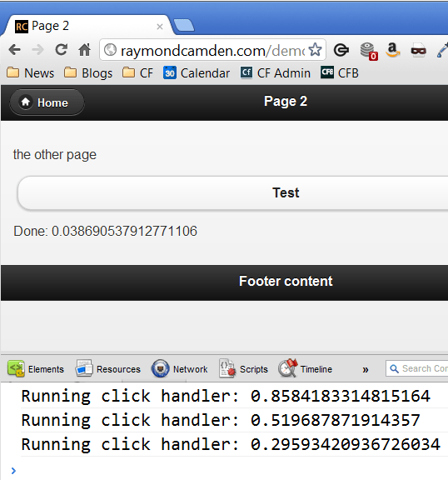Screen dimensions: 448x480
Task: Click the Page 2 header title
Action: [286, 102]
